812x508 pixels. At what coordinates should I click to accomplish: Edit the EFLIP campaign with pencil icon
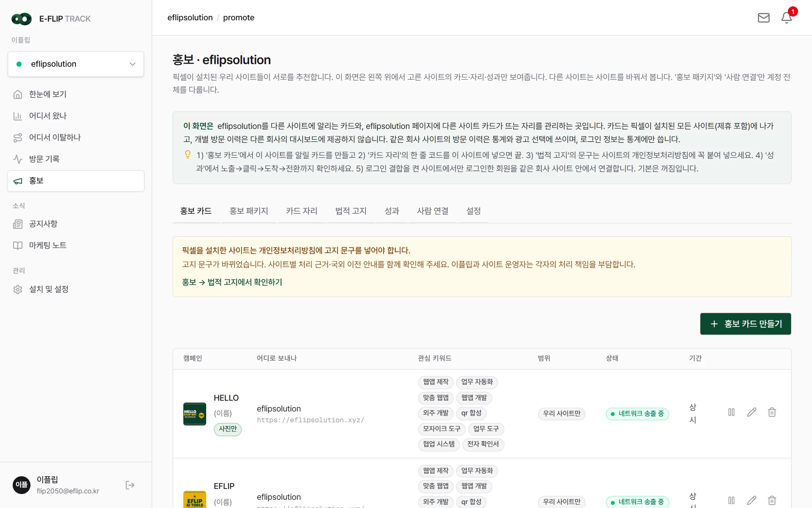coord(752,500)
